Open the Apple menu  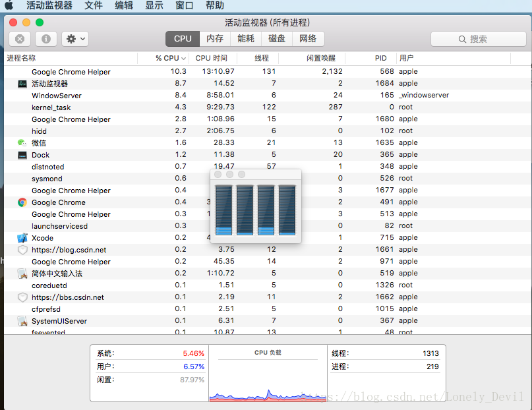[x=9, y=5]
